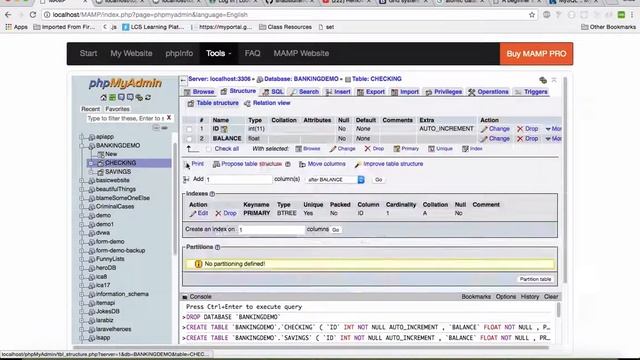Collapse all tree nodes using the minus icon

click(x=156, y=128)
